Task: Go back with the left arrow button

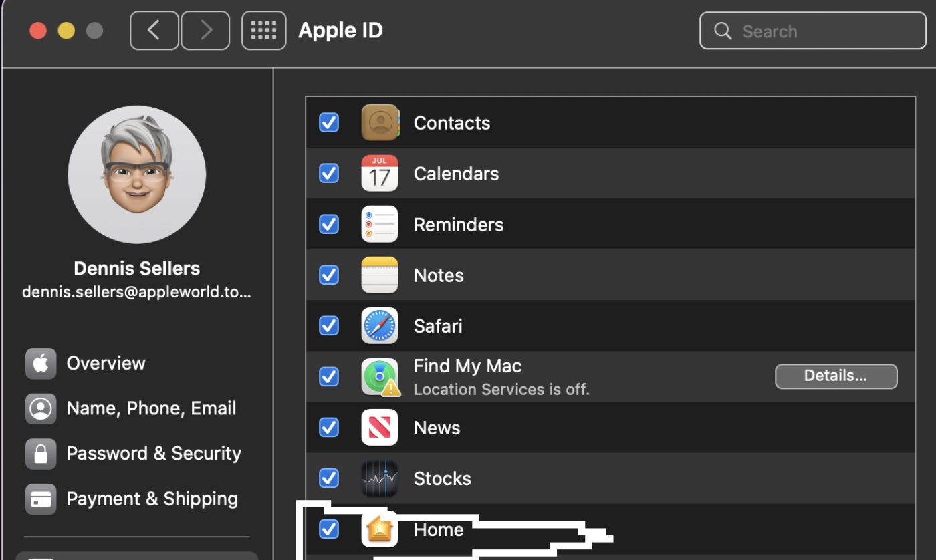Action: tap(154, 31)
